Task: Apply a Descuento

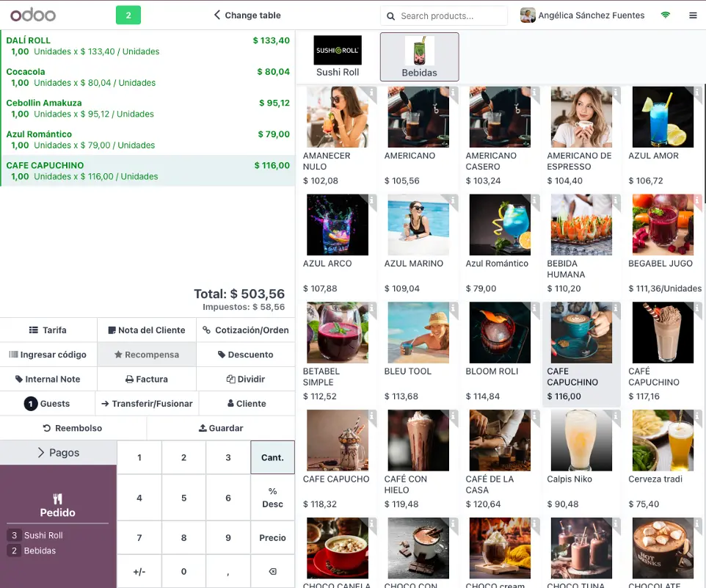Action: pos(246,355)
